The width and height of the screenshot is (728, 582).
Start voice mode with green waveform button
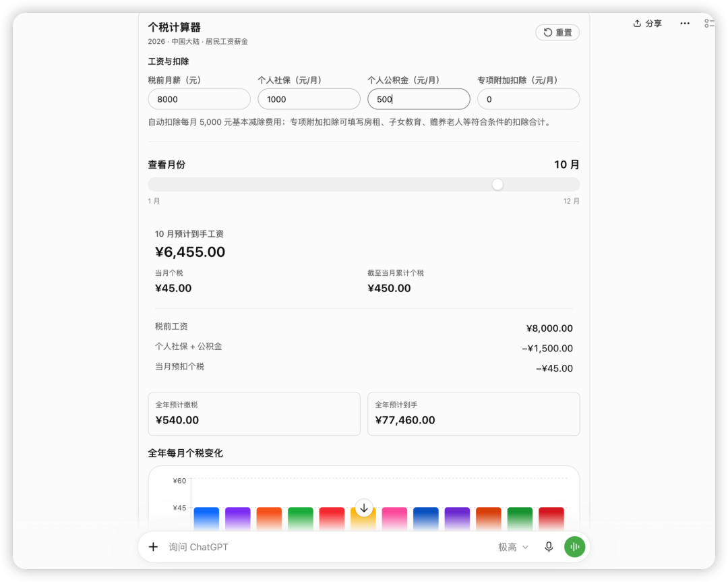click(x=575, y=547)
